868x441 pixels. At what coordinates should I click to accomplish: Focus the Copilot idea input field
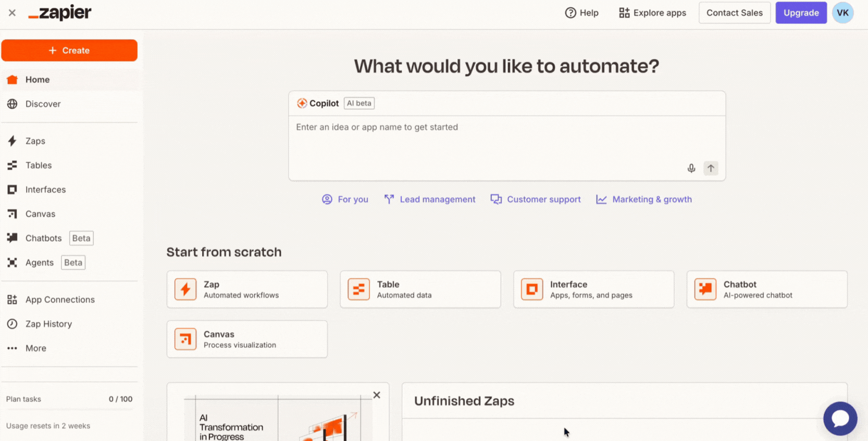pyautogui.click(x=507, y=148)
